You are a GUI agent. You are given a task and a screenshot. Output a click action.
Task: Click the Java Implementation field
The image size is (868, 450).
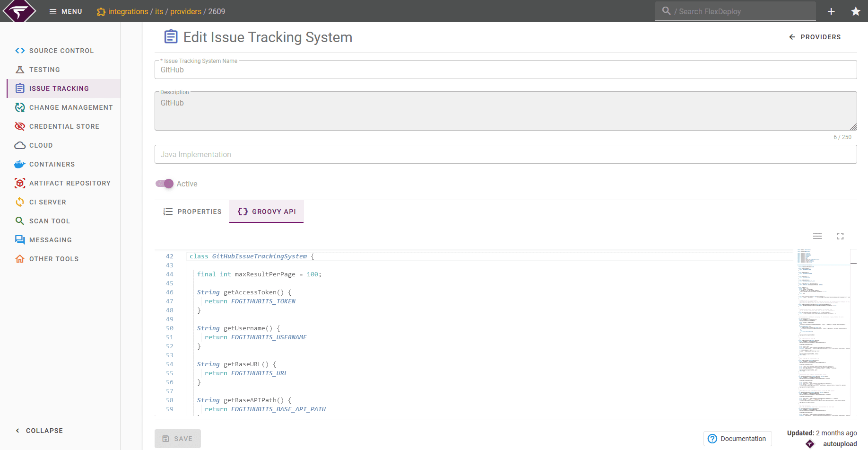pyautogui.click(x=505, y=154)
